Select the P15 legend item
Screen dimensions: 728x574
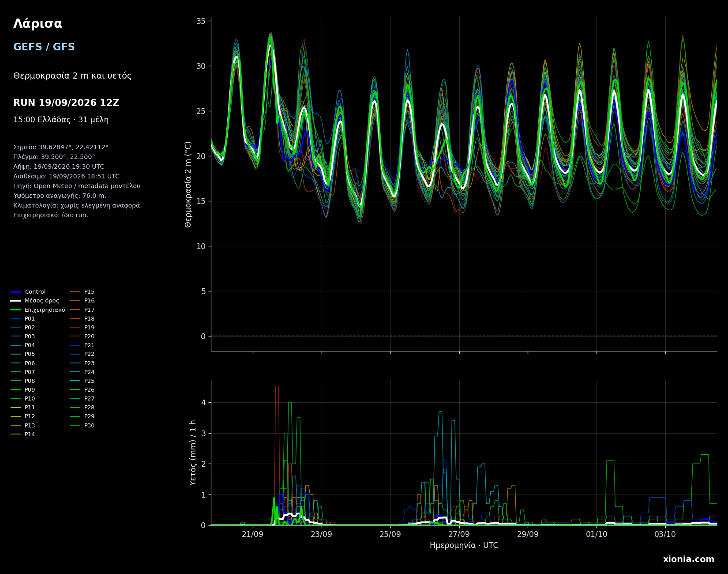coord(83,292)
